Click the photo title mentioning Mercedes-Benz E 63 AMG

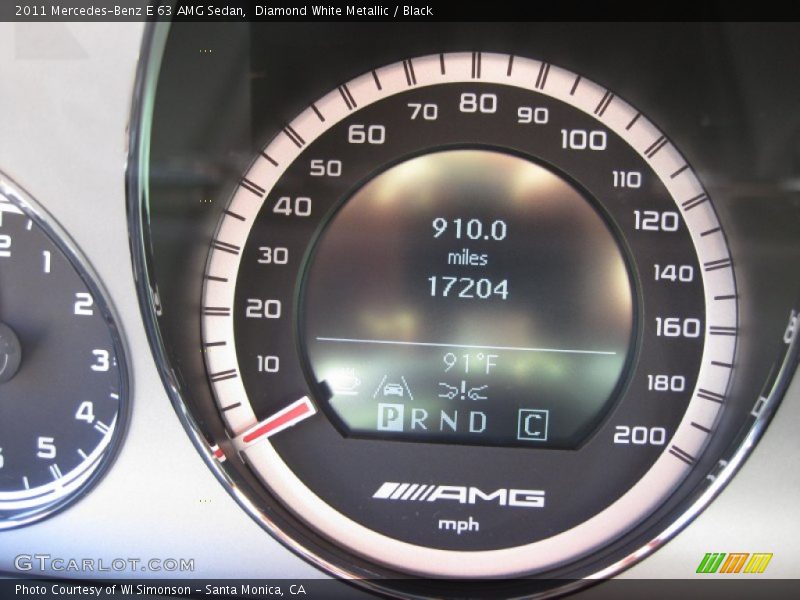(130, 11)
